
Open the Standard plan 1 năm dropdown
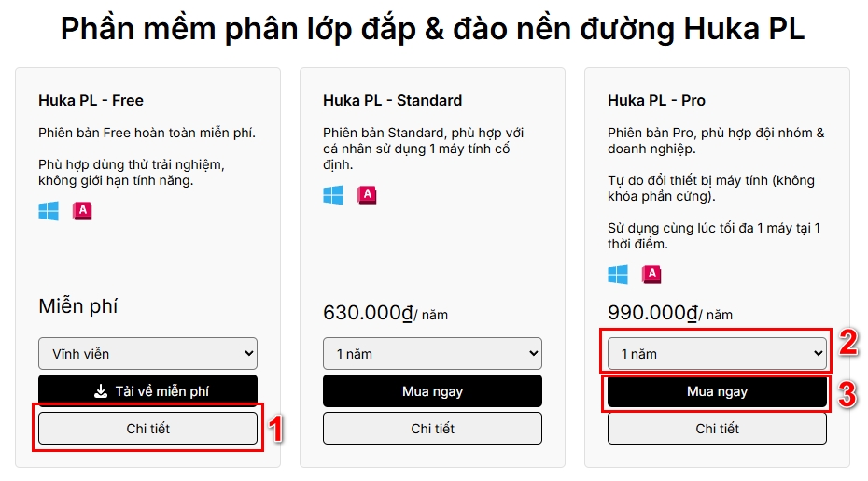432,354
